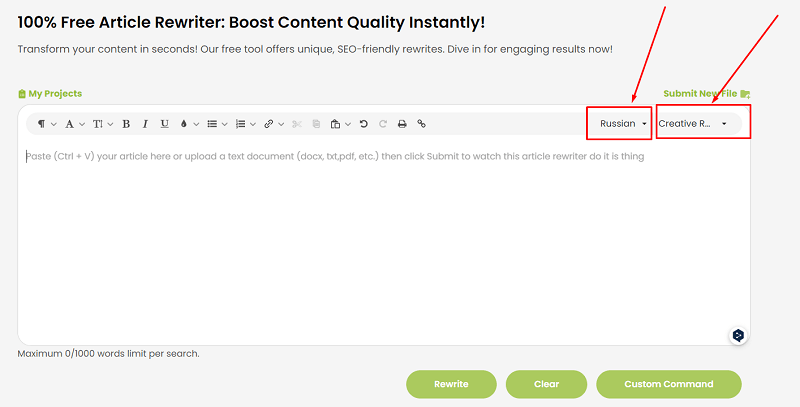The width and height of the screenshot is (800, 407).
Task: Toggle bold formatting
Action: pyautogui.click(x=126, y=124)
